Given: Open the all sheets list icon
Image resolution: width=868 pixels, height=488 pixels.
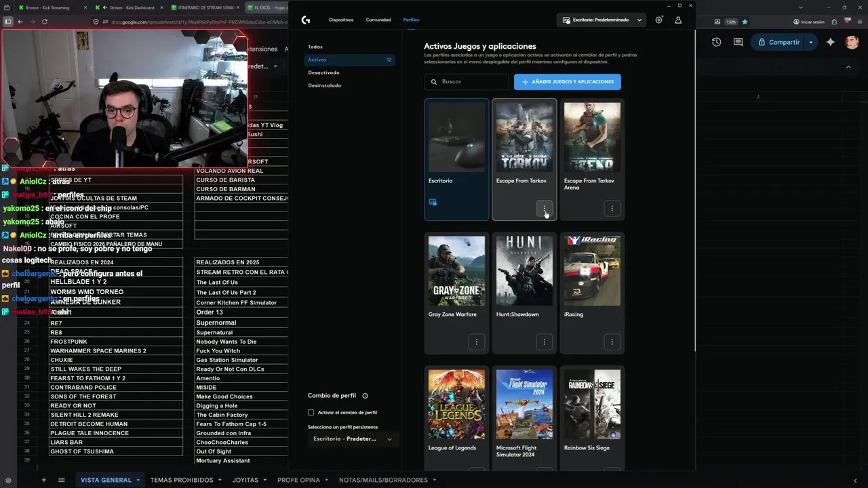Looking at the screenshot, I should click(61, 480).
